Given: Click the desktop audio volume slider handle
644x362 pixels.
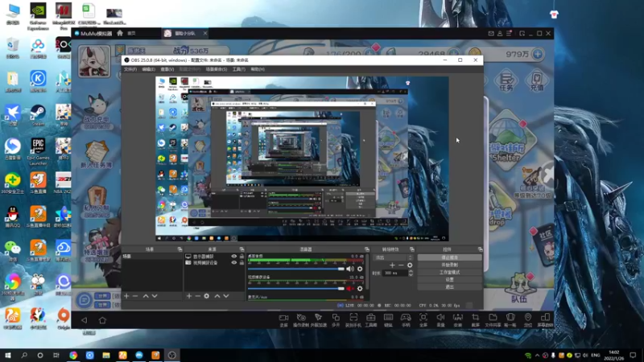Looking at the screenshot, I should point(341,269).
